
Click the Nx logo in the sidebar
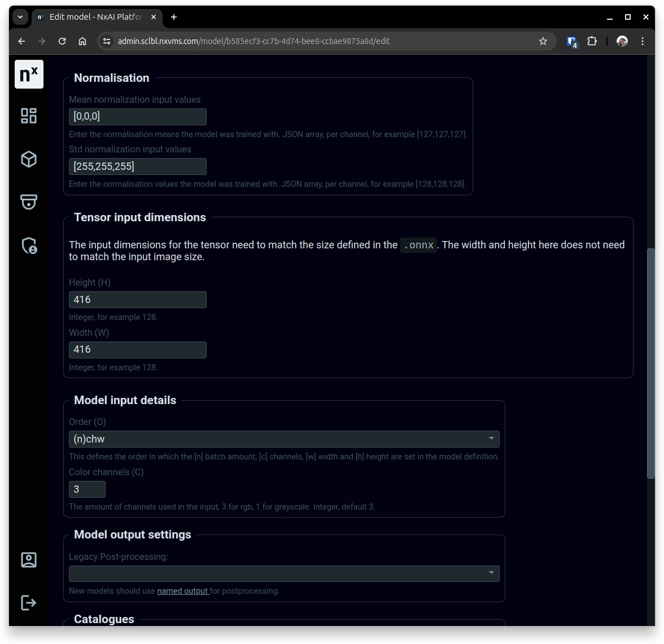click(29, 74)
